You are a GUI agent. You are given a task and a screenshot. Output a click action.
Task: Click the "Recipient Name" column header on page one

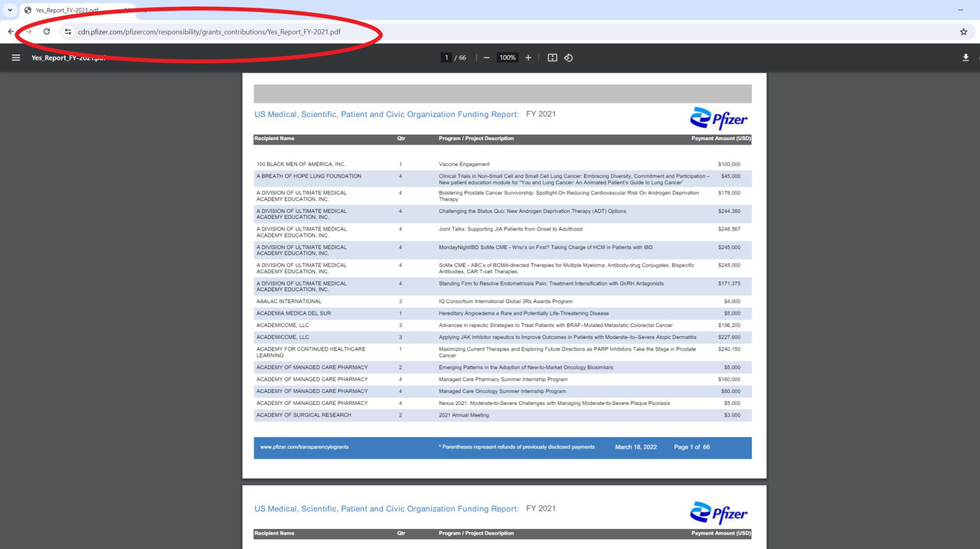(x=274, y=139)
